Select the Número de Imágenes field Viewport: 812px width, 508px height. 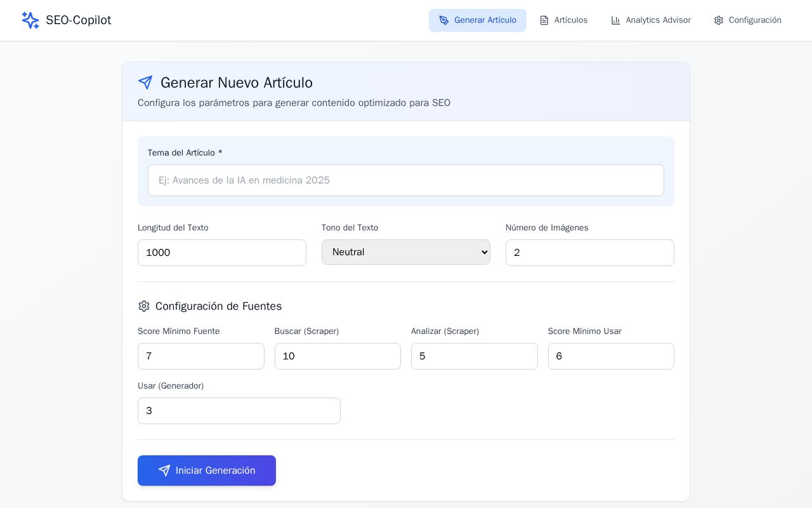[590, 253]
